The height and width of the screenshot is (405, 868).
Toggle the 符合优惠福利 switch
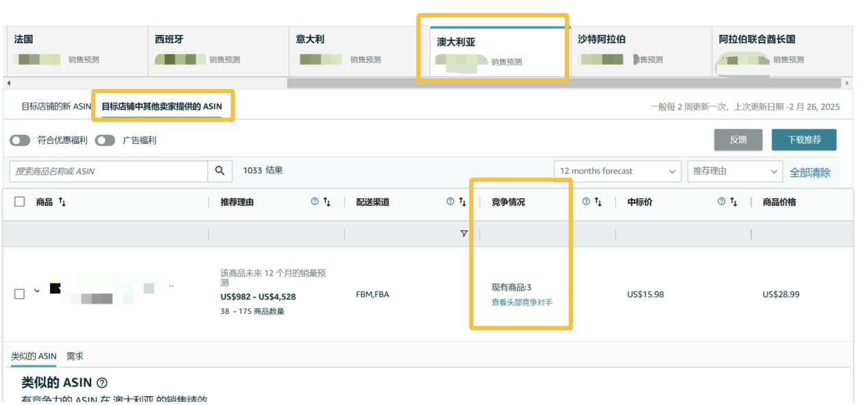(20, 140)
